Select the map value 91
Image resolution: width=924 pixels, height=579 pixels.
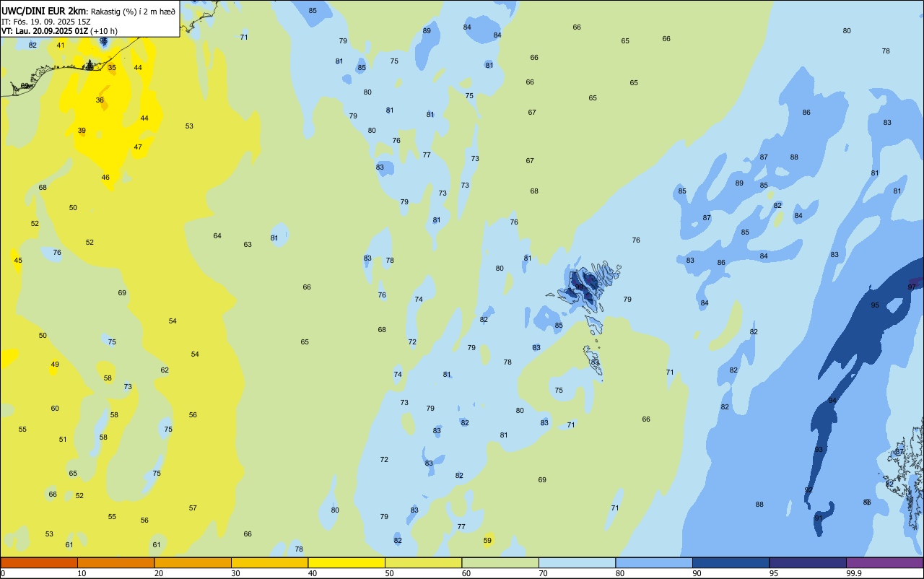point(818,518)
